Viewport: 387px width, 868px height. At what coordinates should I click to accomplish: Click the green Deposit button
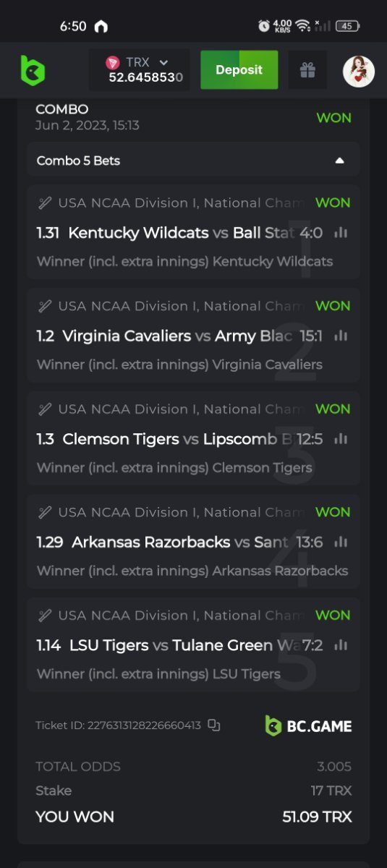[239, 70]
